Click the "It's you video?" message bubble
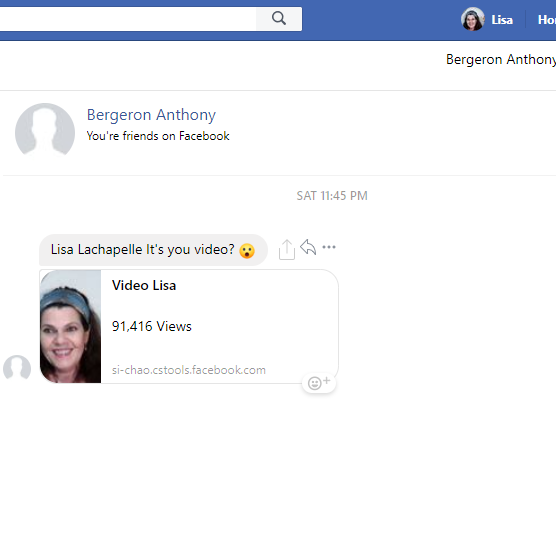Screen dimensions: 556x559 point(153,250)
